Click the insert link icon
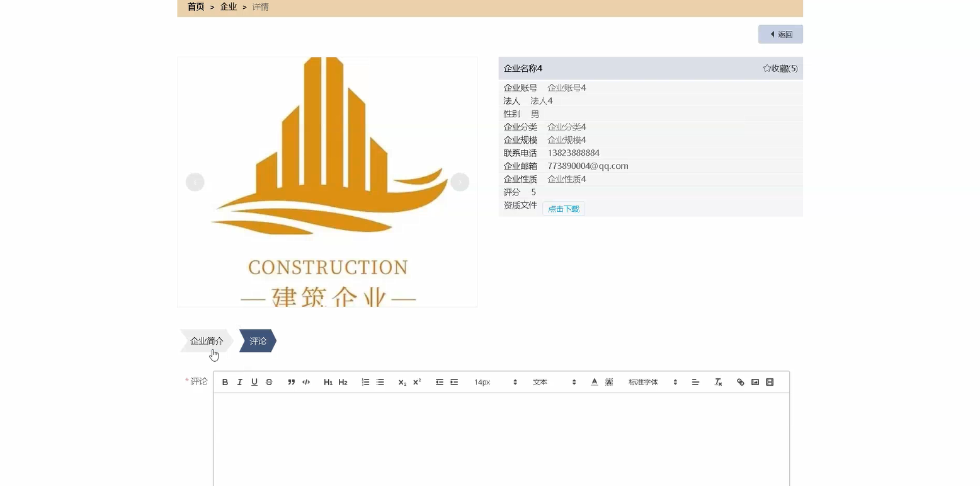The image size is (980, 486). tap(740, 381)
